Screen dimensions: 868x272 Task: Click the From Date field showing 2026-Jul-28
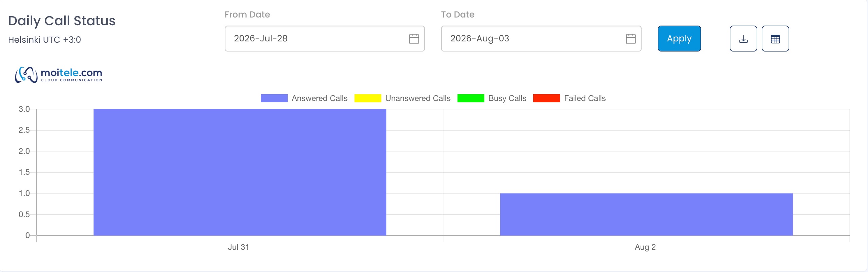(324, 38)
